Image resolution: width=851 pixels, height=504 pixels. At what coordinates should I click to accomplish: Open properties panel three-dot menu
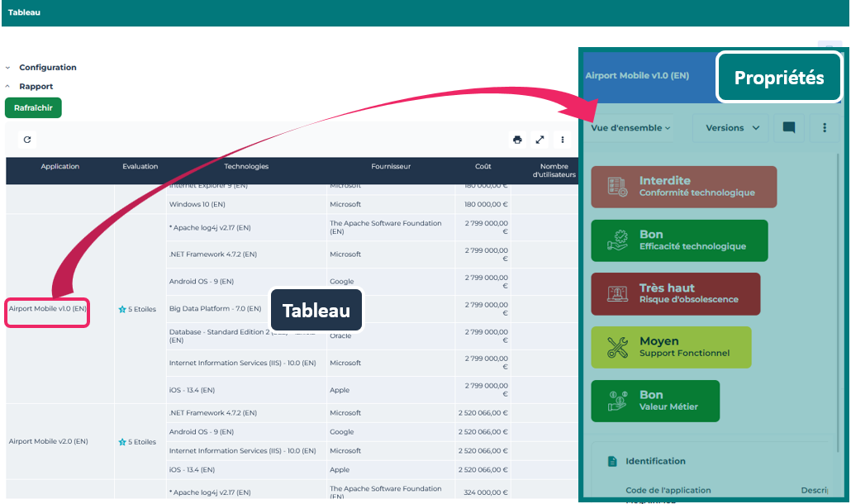pos(825,128)
